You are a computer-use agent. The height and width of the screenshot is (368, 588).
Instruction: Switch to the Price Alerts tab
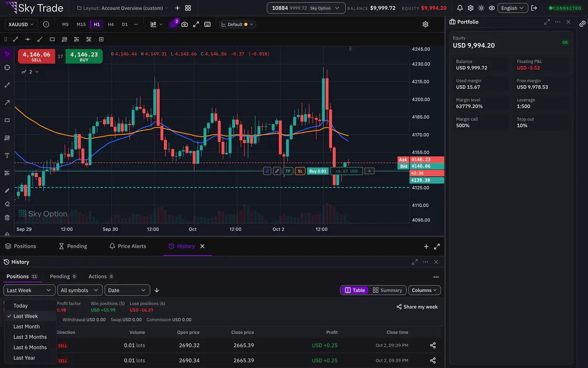pyautogui.click(x=127, y=246)
